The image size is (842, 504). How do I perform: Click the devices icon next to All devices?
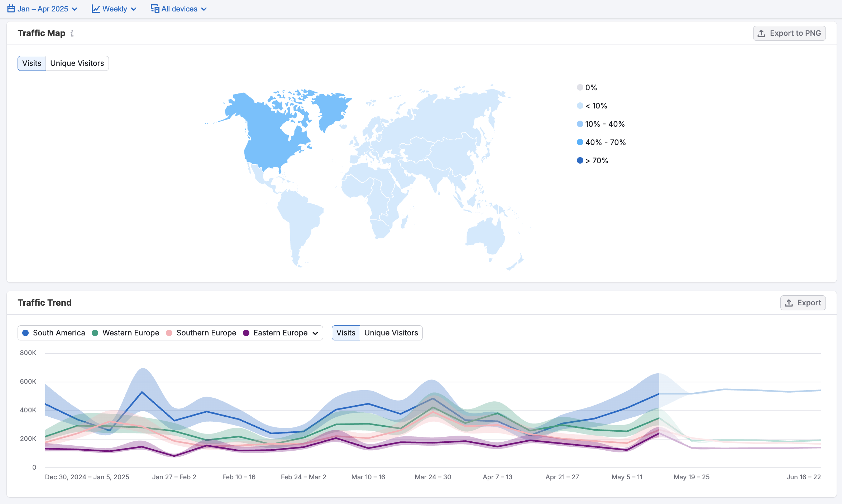point(155,9)
